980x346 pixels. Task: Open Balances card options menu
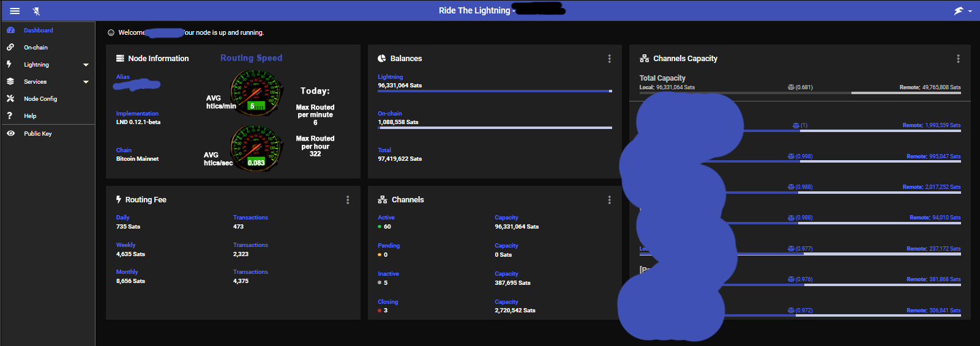tap(609, 59)
